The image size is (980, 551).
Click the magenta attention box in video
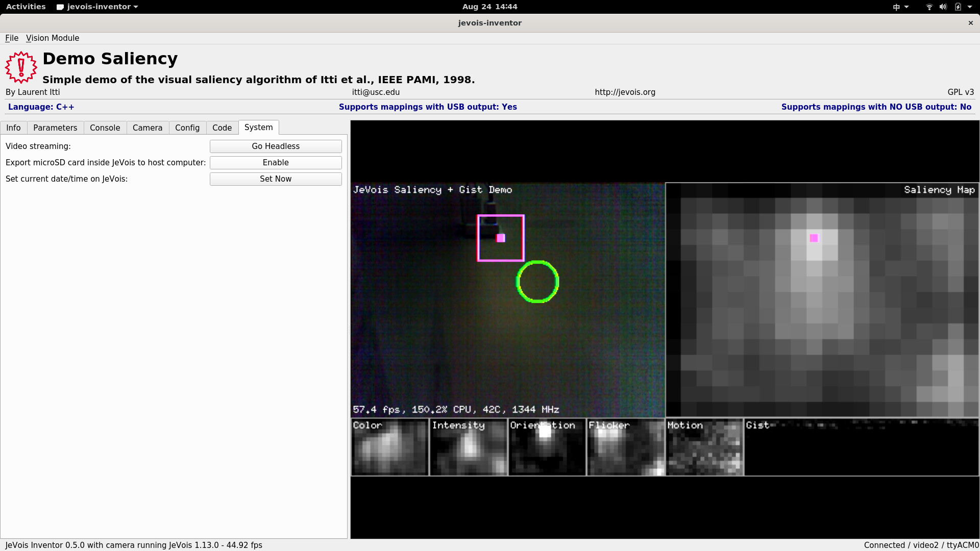(x=501, y=238)
